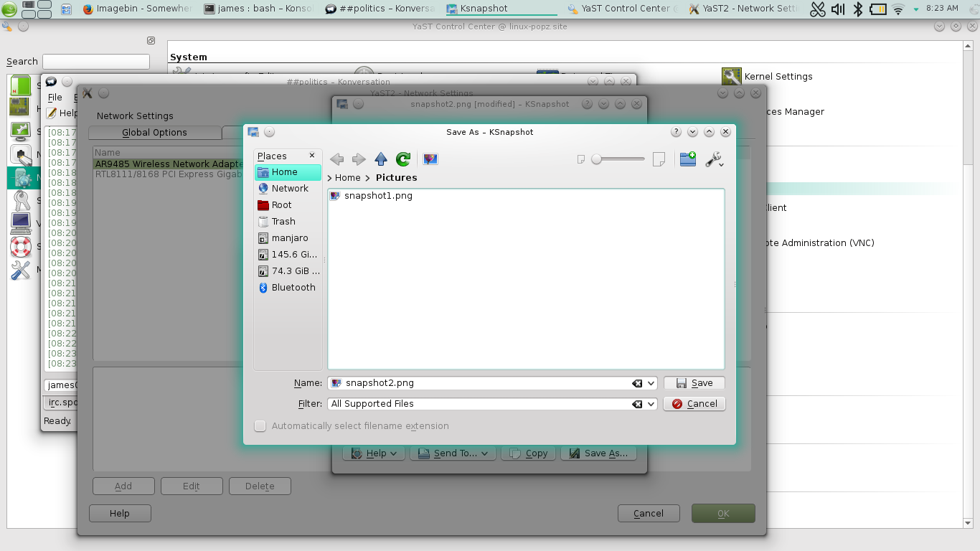This screenshot has height=551, width=980.
Task: Open the wrench options menu in Save As
Action: (x=714, y=159)
